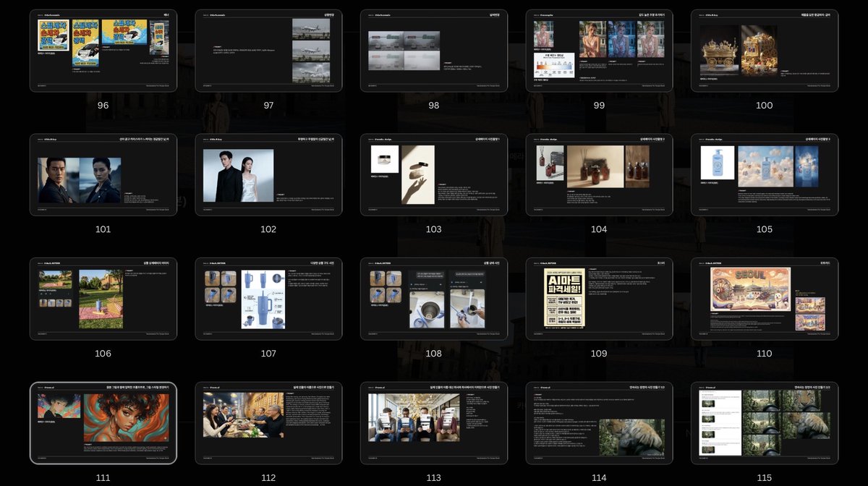
Task: Choose slide 113 thumbnail with people holding papers
Action: 433,423
